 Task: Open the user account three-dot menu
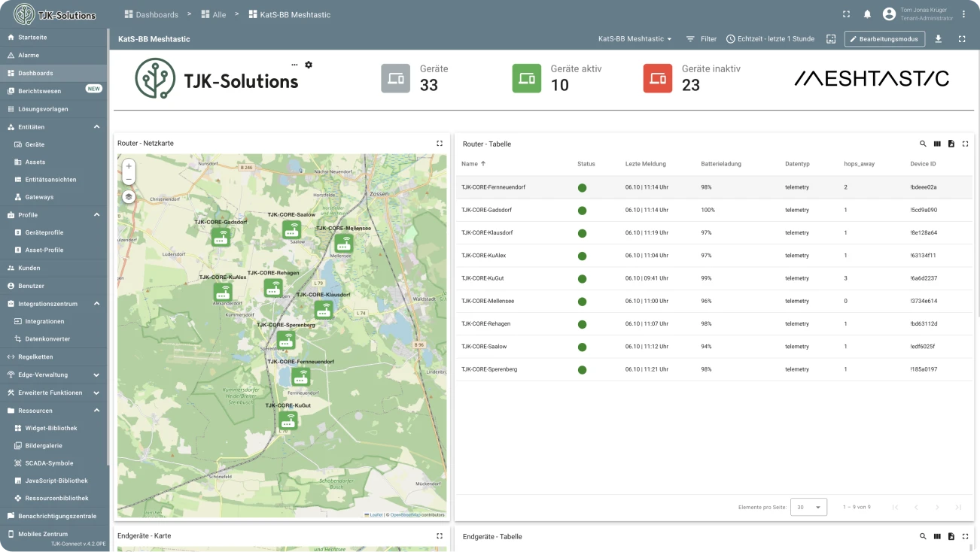click(x=964, y=14)
